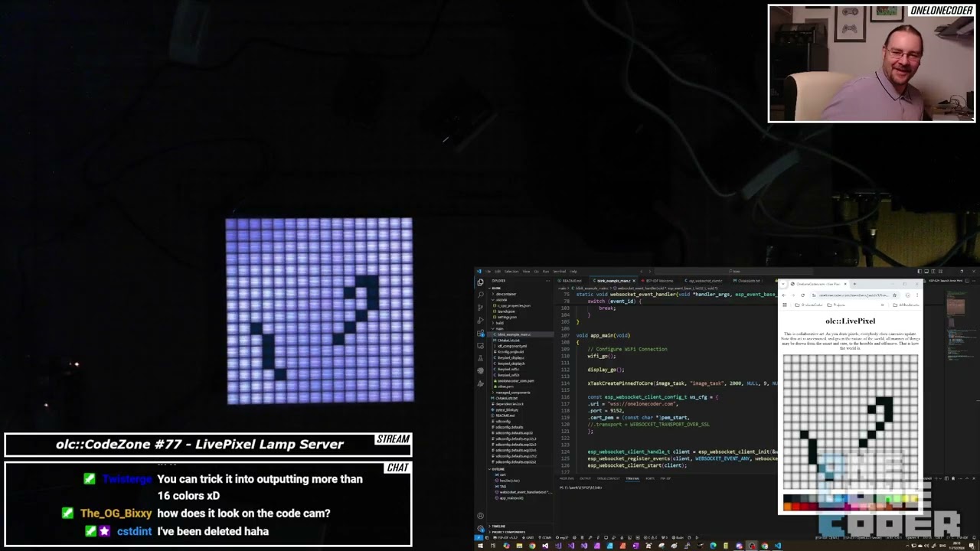
Task: Pick the yellow color in LivePixel palette
Action: (x=906, y=498)
